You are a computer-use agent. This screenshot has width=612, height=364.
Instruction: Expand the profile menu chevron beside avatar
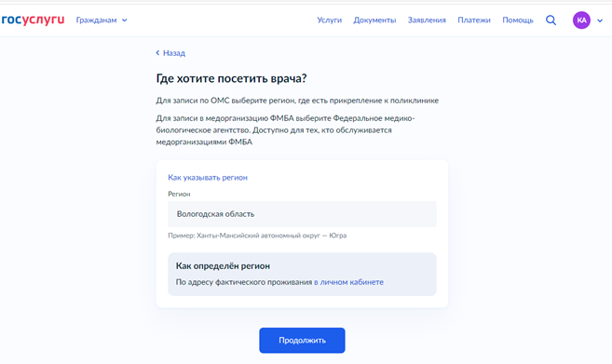tap(600, 20)
